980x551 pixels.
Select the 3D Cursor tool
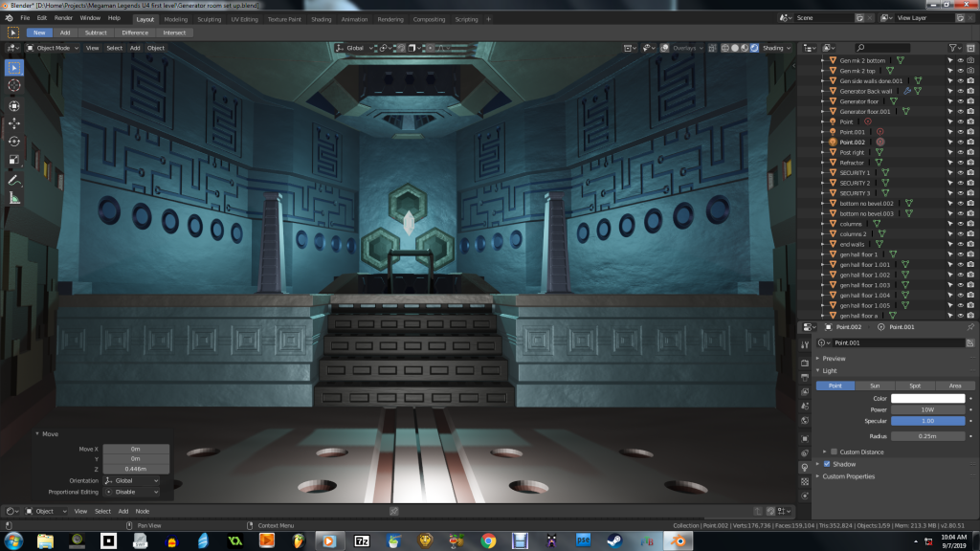point(13,85)
